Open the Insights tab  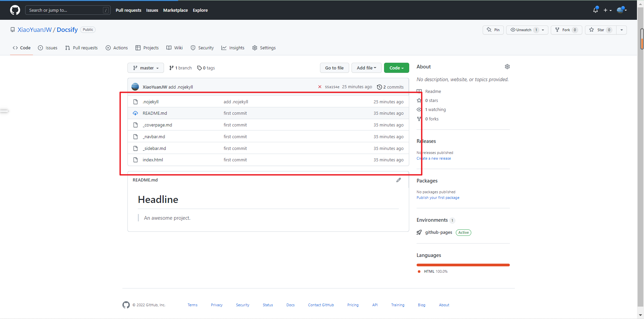click(233, 48)
